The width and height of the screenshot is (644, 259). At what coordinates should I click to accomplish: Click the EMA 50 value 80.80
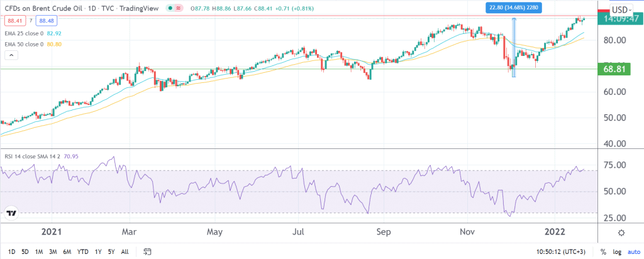[x=53, y=44]
